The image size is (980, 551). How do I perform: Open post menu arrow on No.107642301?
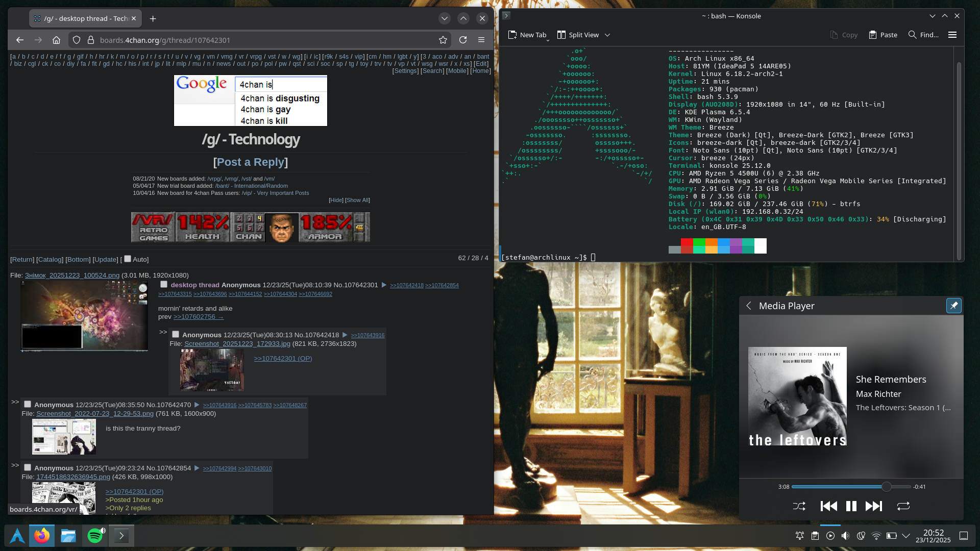(384, 285)
